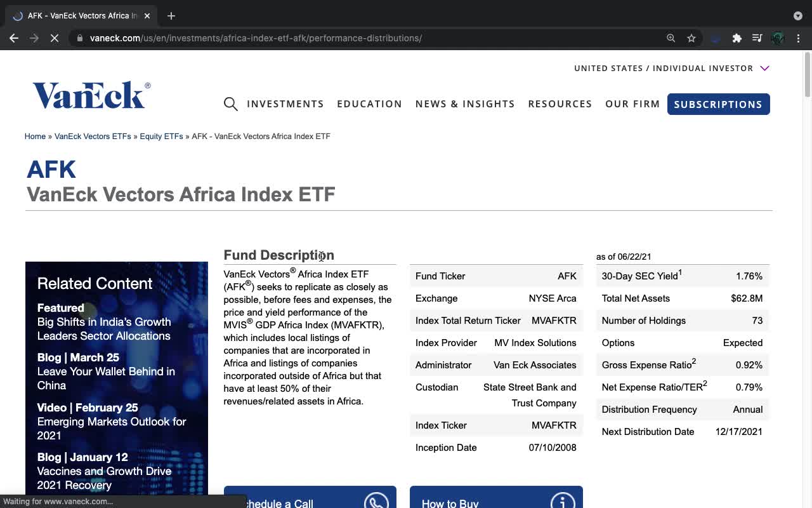Open the Investments menu

pyautogui.click(x=285, y=104)
